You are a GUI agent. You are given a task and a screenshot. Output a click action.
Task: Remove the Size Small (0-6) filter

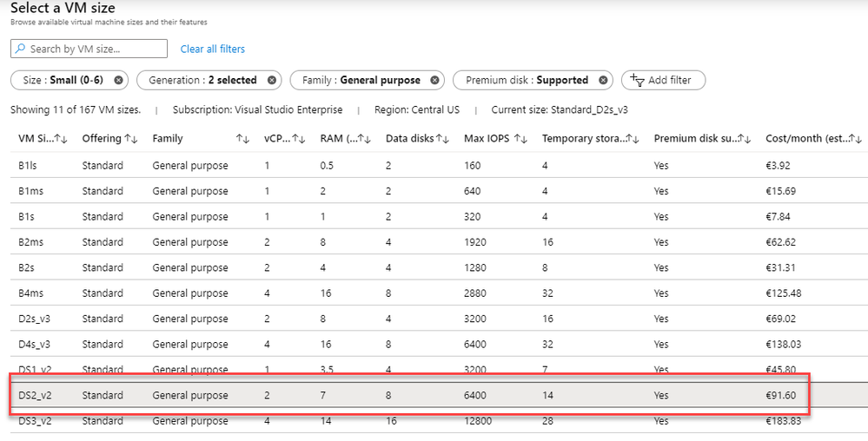click(118, 80)
